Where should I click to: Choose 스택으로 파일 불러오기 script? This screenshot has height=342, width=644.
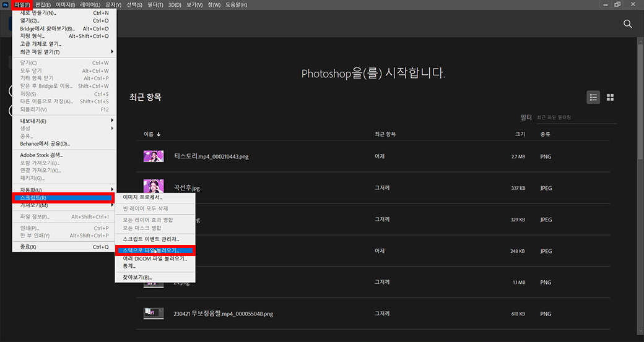[155, 250]
